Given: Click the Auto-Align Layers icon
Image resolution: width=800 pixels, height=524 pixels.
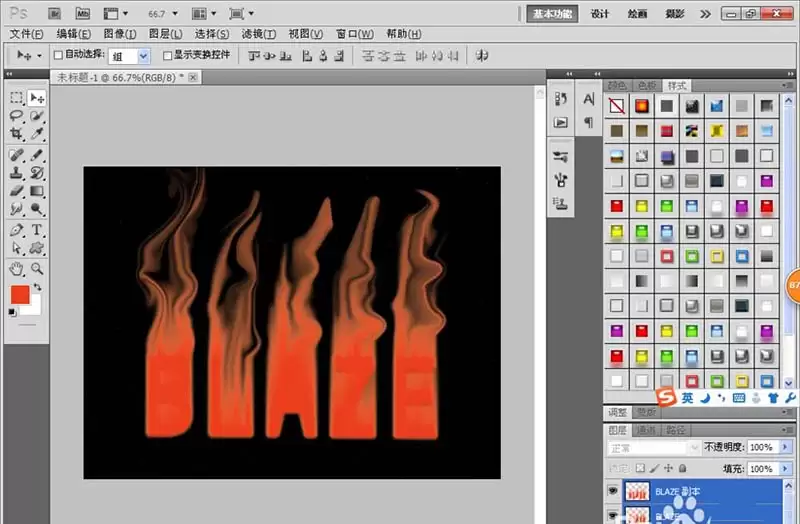Looking at the screenshot, I should pyautogui.click(x=481, y=56).
